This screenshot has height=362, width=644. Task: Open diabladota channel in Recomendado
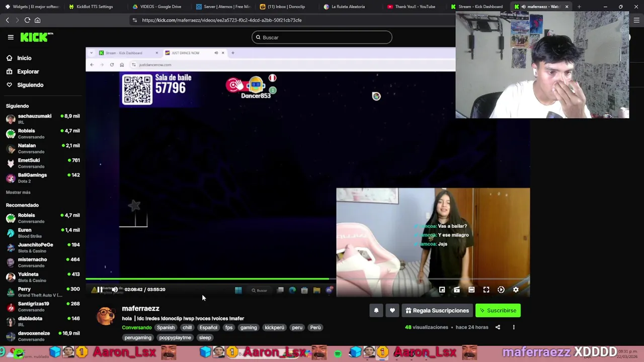[x=43, y=321]
